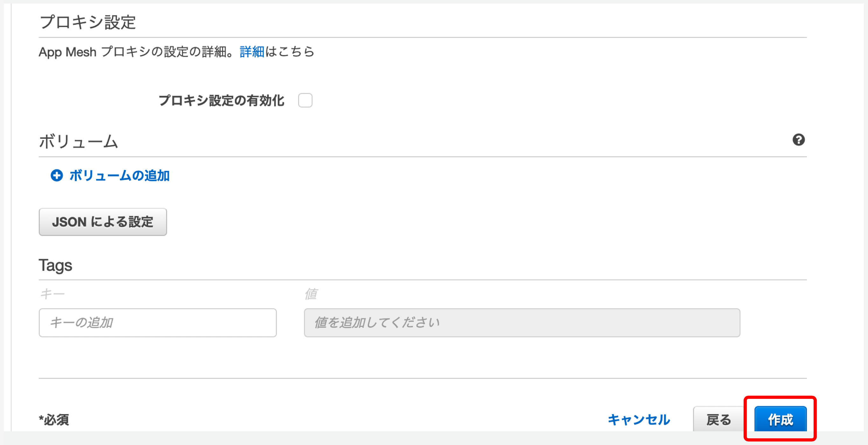
Task: Click the プロキシ設定 section heading
Action: tap(87, 22)
